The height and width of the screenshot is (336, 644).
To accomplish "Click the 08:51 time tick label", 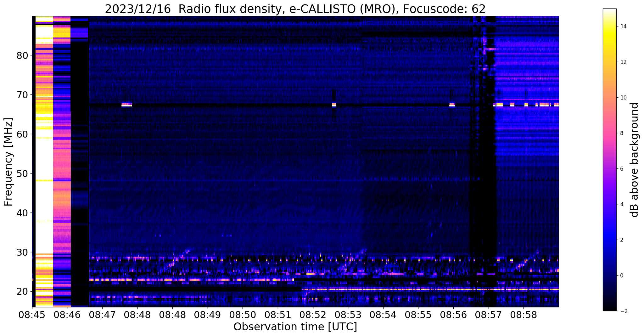I will click(278, 314).
